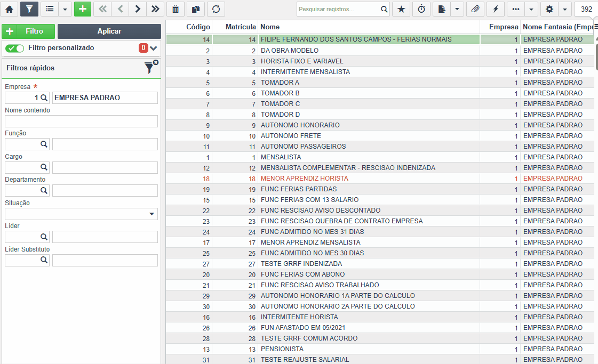Screen dimensions: 598x364
Task: Open attachments paperclip icon
Action: coord(475,9)
